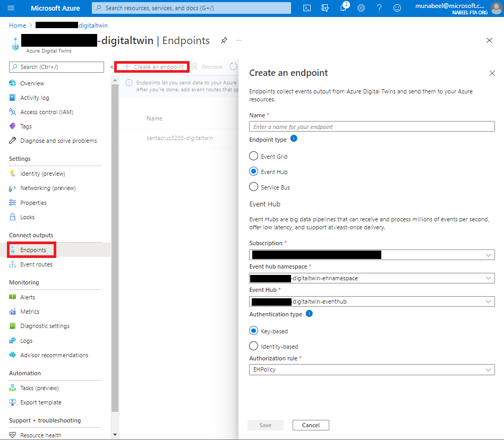Pin the digitaltwin Endpoints blade
The image size is (504, 440).
pos(224,40)
